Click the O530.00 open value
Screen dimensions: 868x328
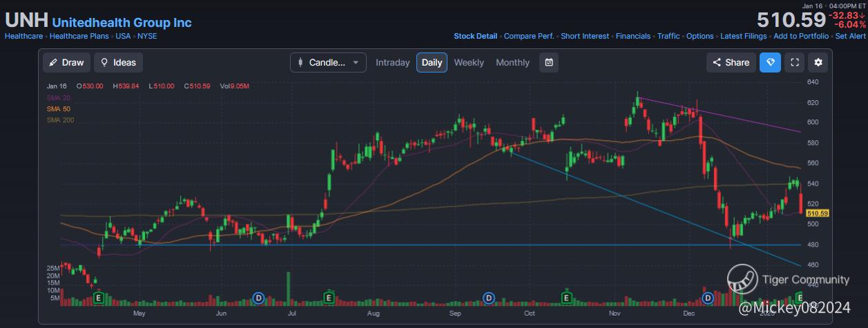coord(90,86)
